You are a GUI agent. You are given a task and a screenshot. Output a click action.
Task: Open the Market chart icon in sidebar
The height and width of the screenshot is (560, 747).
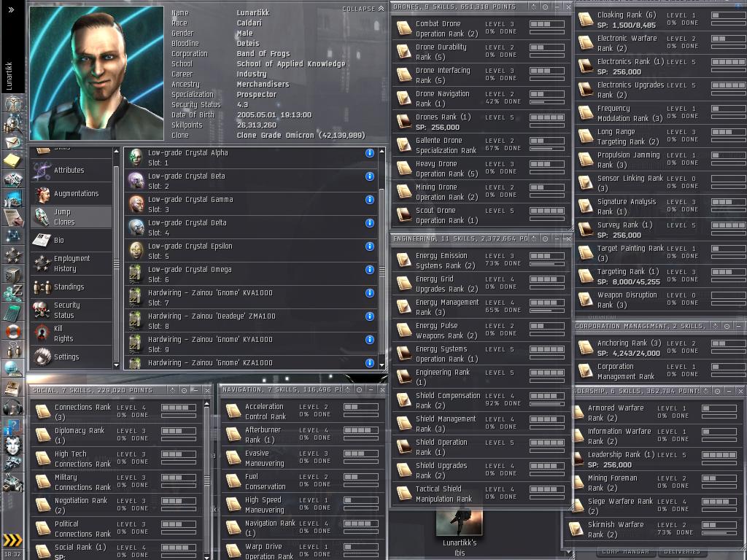click(x=12, y=198)
